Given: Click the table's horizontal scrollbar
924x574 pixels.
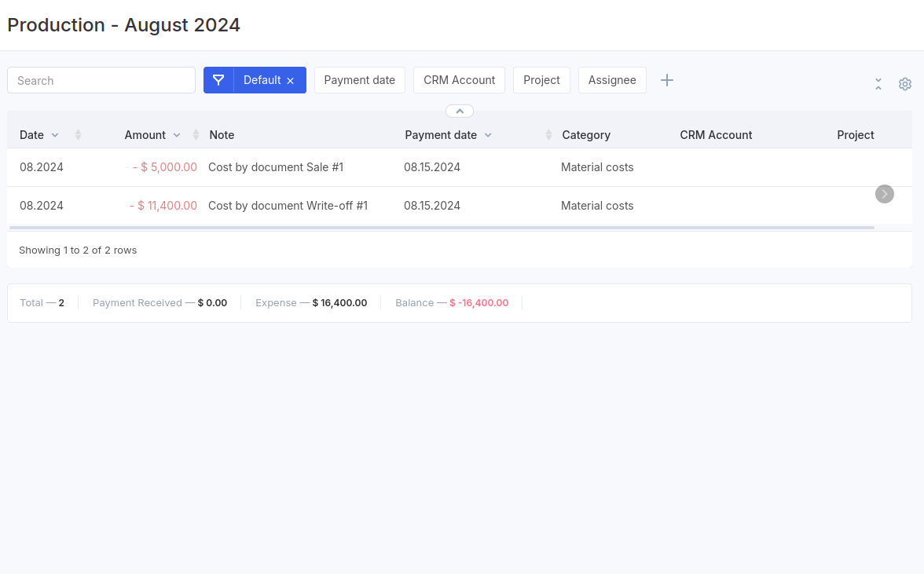Looking at the screenshot, I should [x=442, y=228].
